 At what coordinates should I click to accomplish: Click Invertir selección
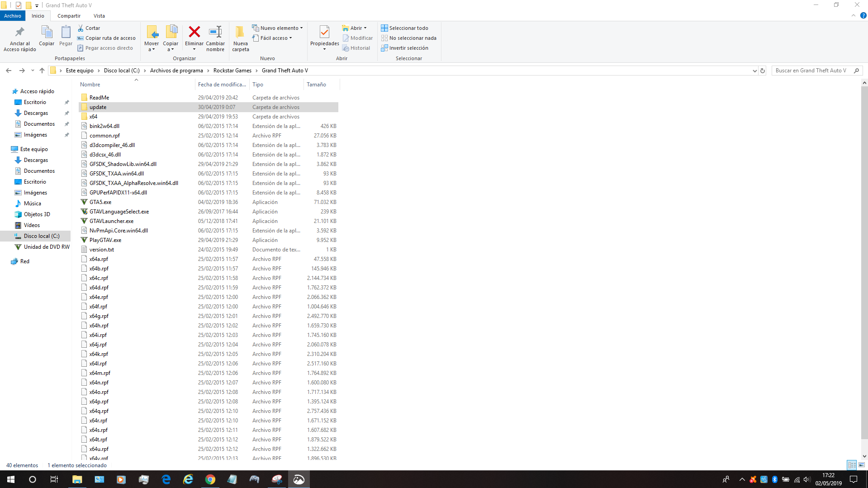coord(404,48)
